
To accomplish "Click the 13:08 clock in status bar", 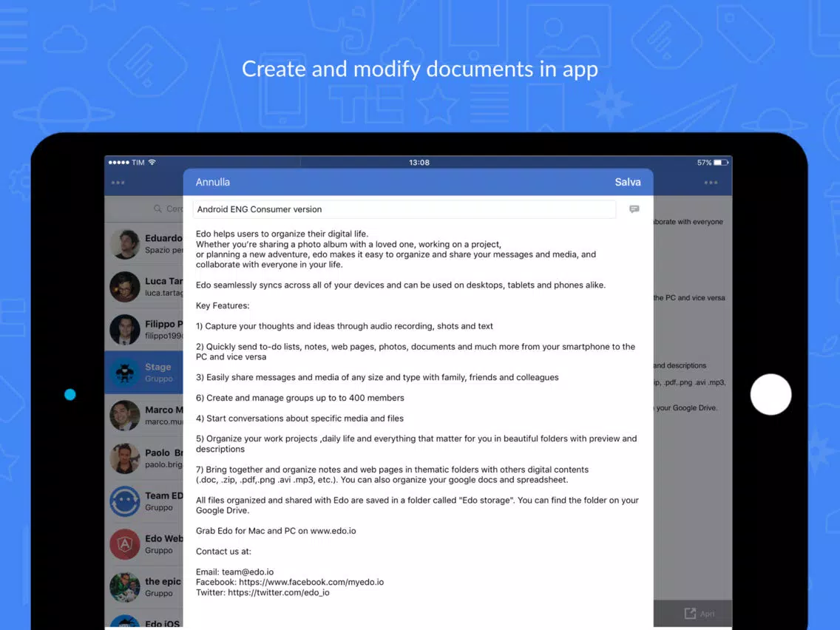I will point(419,163).
